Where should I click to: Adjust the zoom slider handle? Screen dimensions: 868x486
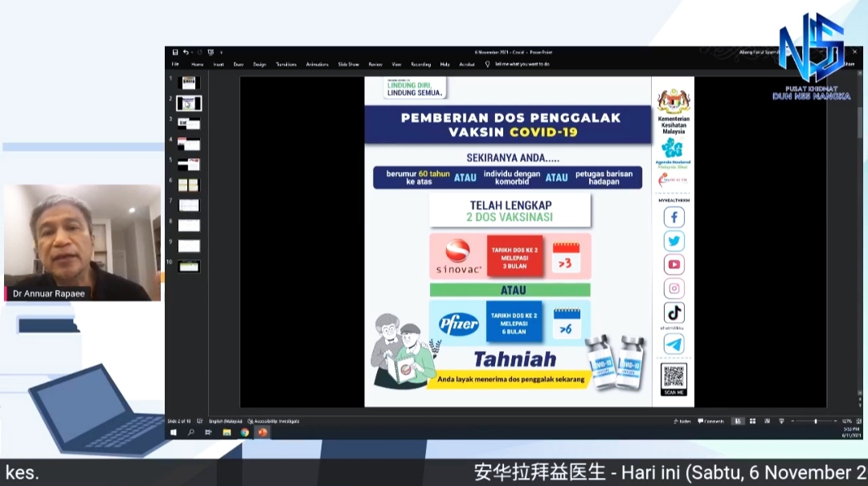815,421
